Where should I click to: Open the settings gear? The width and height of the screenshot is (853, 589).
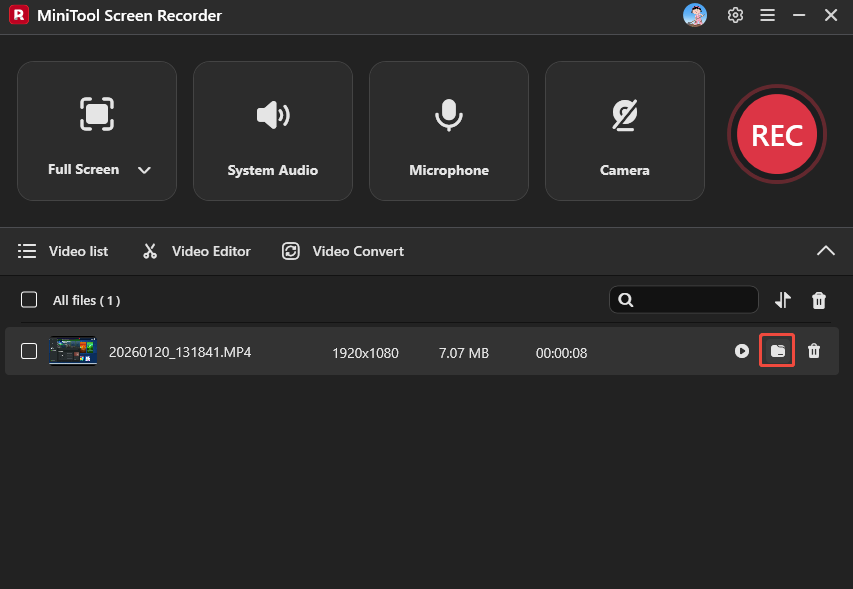(x=735, y=15)
